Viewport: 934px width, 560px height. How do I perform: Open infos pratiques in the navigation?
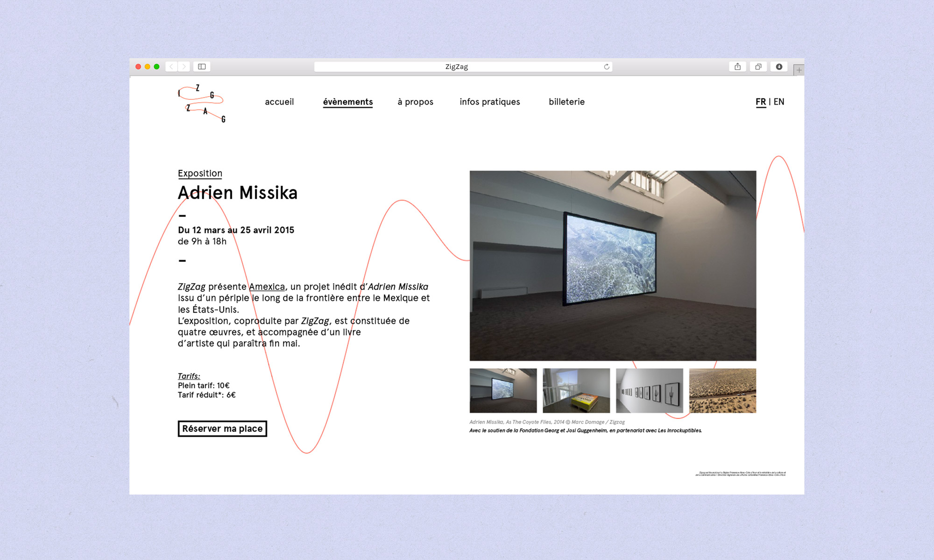point(489,102)
